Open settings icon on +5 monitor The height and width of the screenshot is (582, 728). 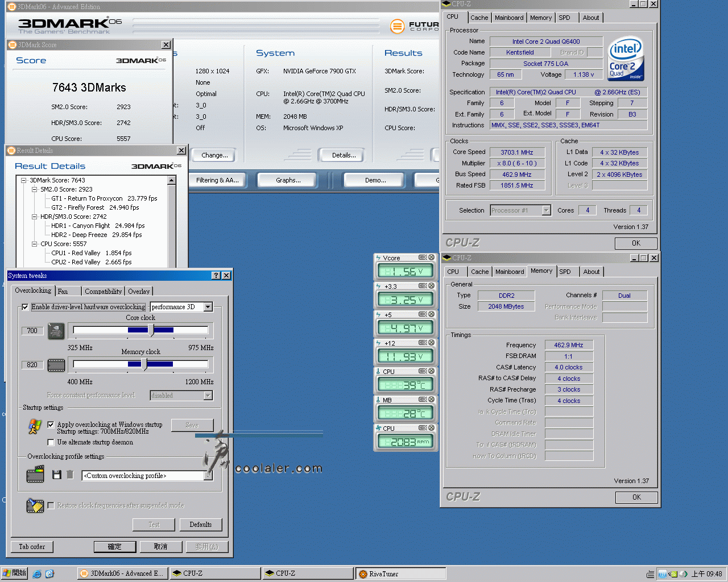423,314
